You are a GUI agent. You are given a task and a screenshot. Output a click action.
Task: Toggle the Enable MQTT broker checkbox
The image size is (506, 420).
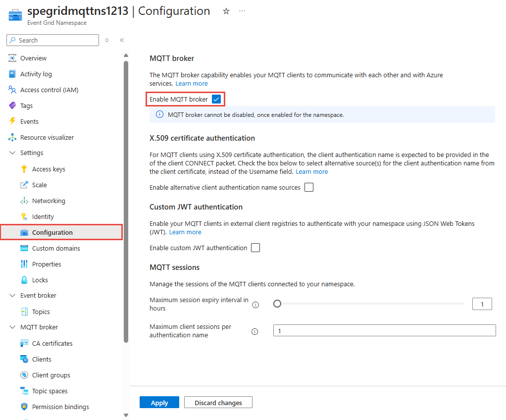[x=216, y=99]
